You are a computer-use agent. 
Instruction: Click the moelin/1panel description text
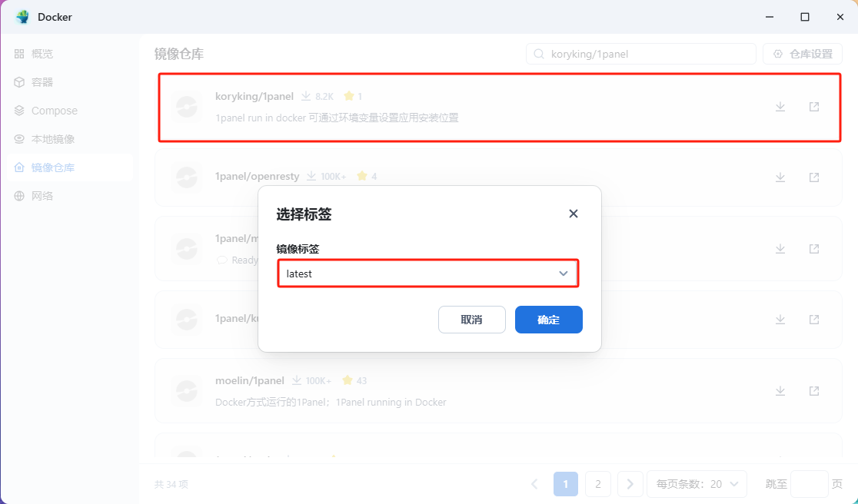click(331, 403)
